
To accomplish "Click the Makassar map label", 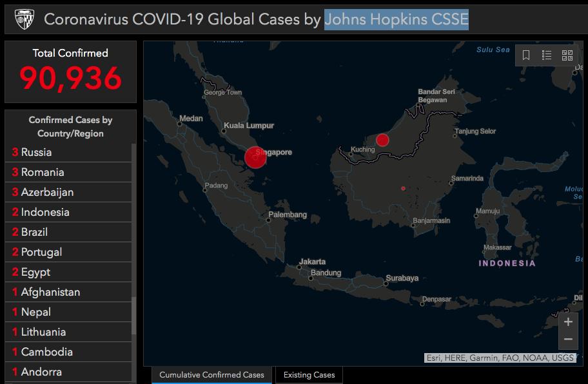I will [497, 247].
